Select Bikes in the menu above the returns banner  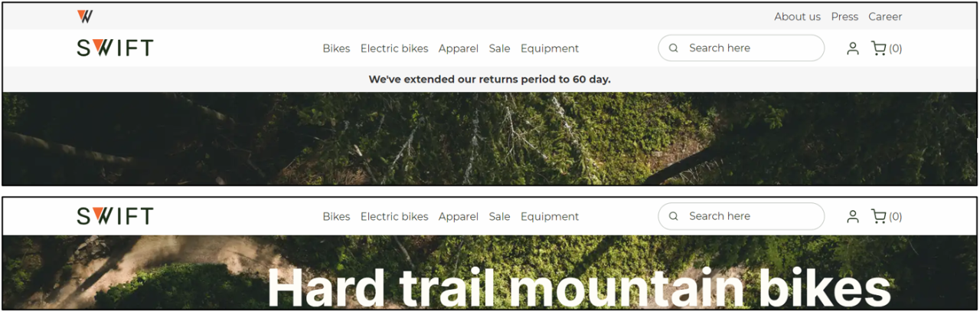pos(336,48)
